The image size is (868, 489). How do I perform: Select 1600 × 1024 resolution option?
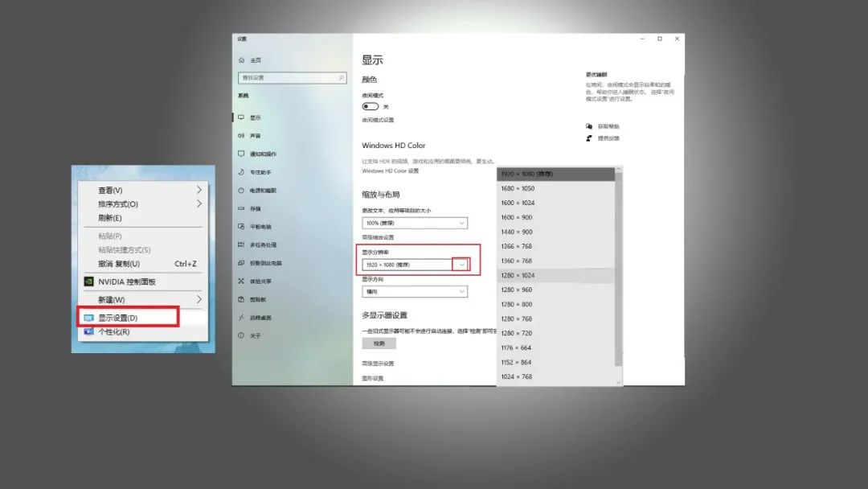pyautogui.click(x=556, y=203)
